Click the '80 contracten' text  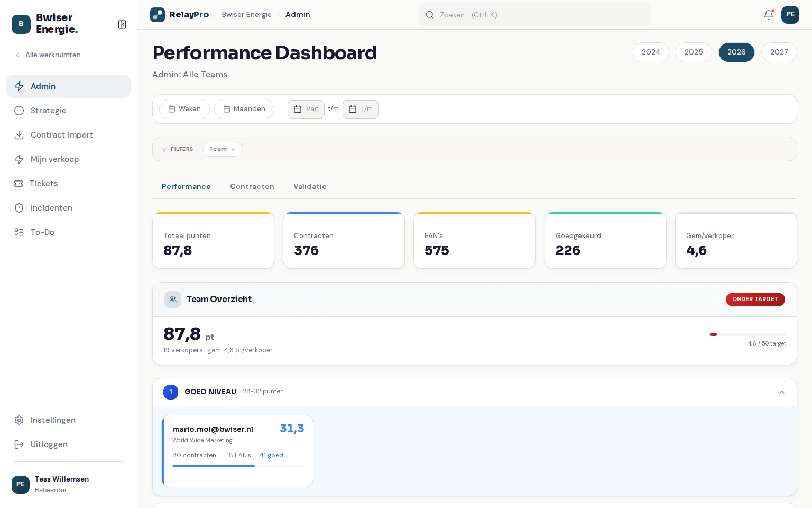pyautogui.click(x=194, y=456)
